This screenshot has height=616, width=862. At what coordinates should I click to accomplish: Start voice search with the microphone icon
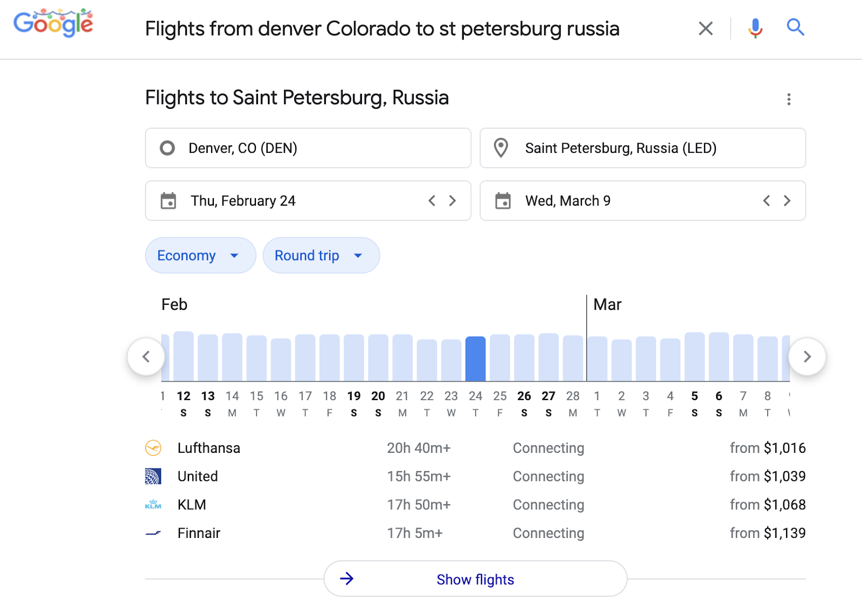[755, 28]
